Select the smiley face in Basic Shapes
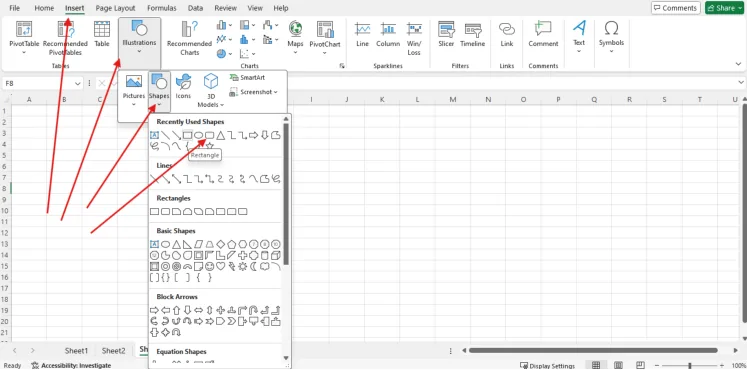 coord(210,266)
